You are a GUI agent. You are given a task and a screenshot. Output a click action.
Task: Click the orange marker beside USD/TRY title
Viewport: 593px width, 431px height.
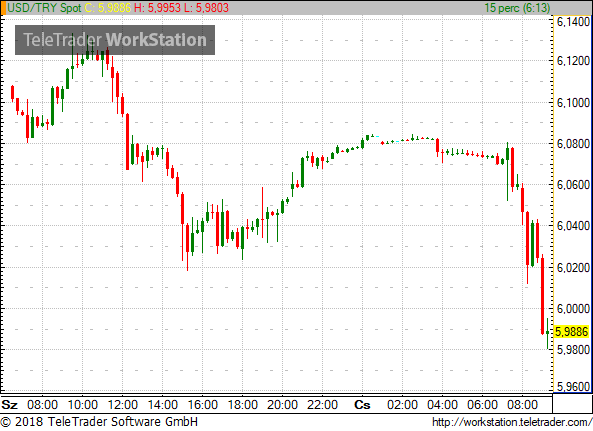pos(3,8)
